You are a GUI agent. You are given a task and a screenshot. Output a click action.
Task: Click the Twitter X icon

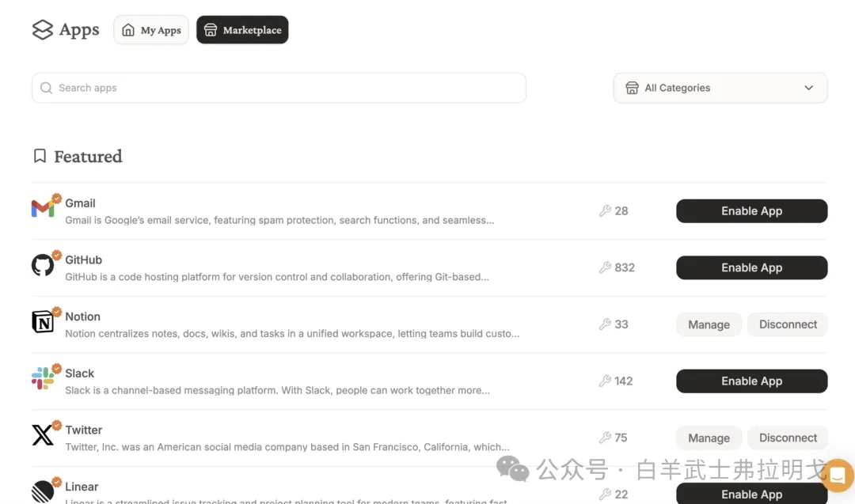coord(43,435)
